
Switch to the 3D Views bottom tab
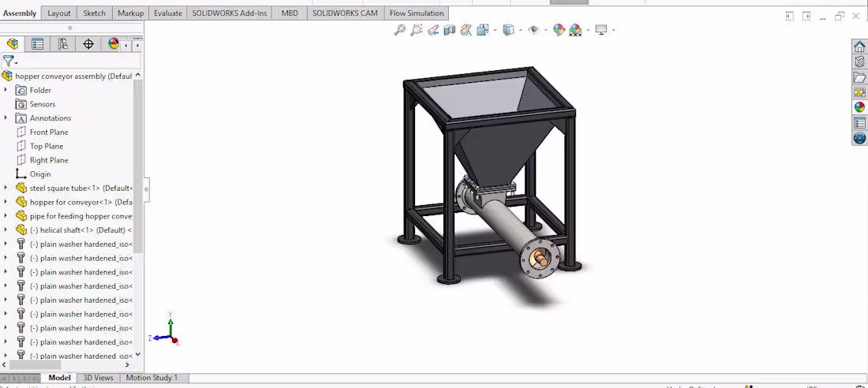[98, 378]
